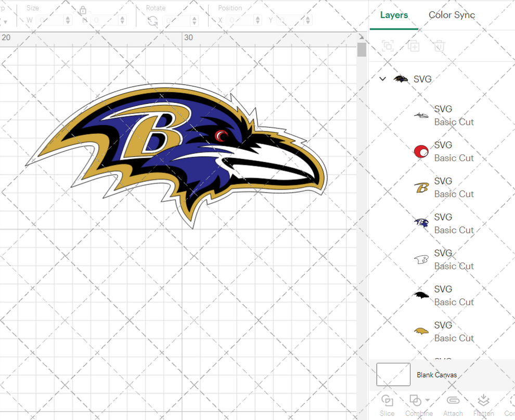Click the Blank Canvas white color swatch
This screenshot has width=515, height=420.
click(x=393, y=374)
